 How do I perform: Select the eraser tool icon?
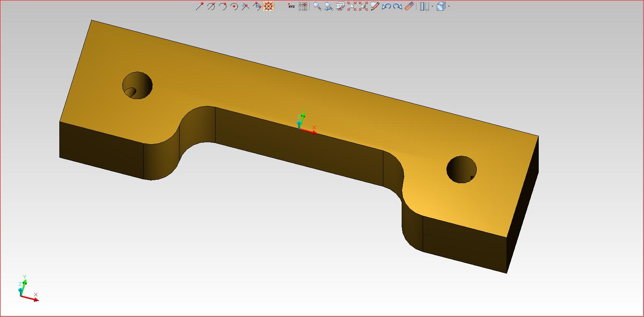[409, 6]
